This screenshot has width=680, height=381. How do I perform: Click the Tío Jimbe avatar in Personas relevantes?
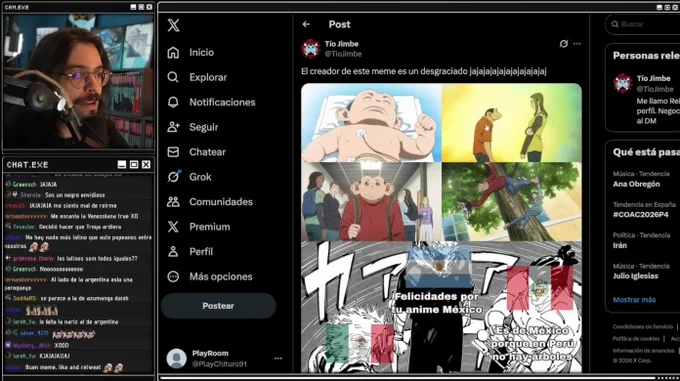click(x=623, y=83)
